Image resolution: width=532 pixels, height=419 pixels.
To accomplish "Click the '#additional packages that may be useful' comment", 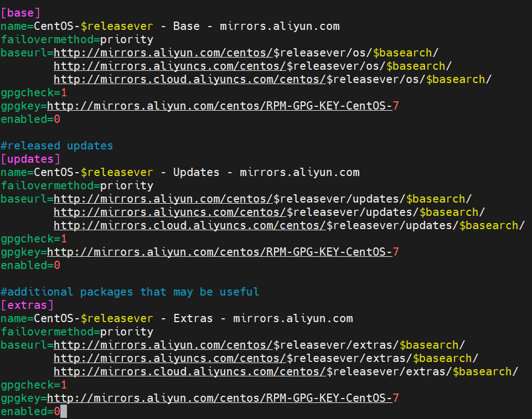I will point(130,292).
